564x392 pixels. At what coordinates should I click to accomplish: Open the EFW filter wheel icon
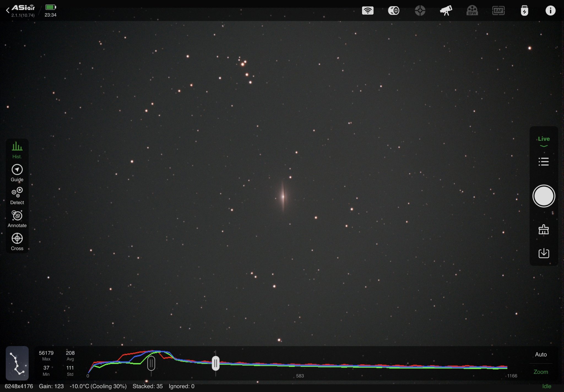pos(472,10)
